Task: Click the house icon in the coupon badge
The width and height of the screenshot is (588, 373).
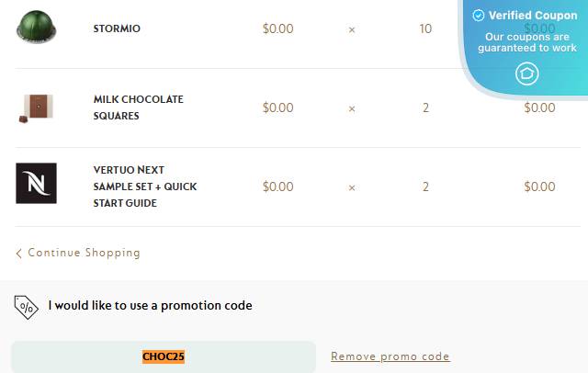Action: pyautogui.click(x=527, y=73)
